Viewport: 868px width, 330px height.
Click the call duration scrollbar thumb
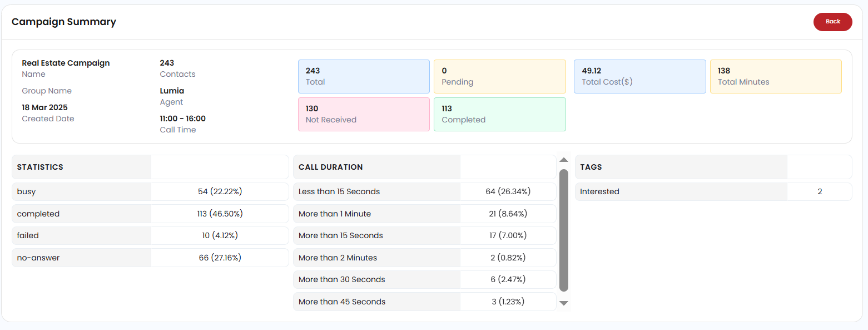pos(564,230)
